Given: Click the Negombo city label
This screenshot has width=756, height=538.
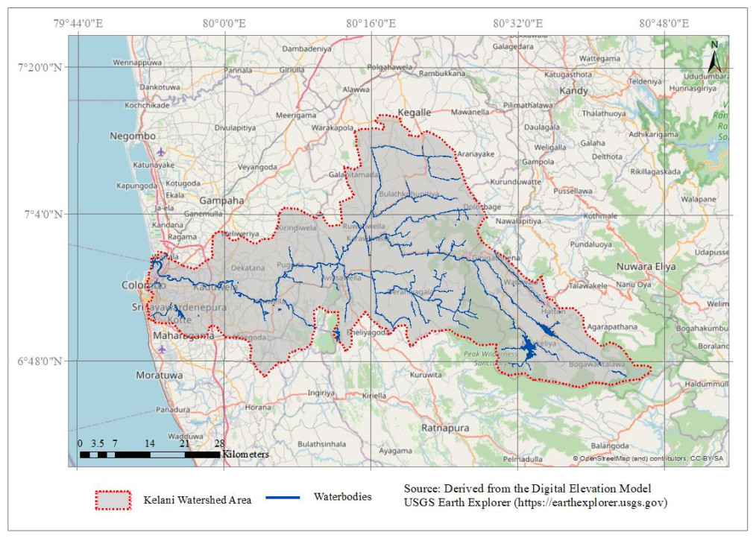Looking at the screenshot, I should click(133, 136).
